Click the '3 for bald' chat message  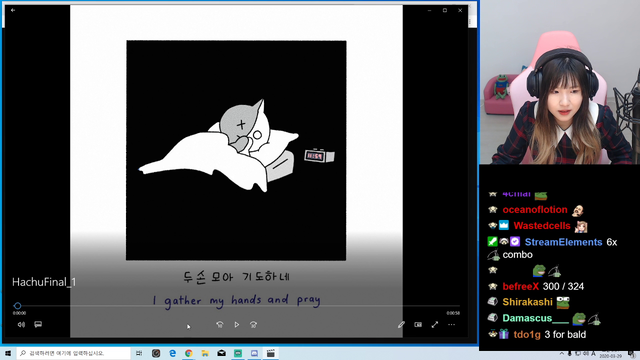coord(565,335)
